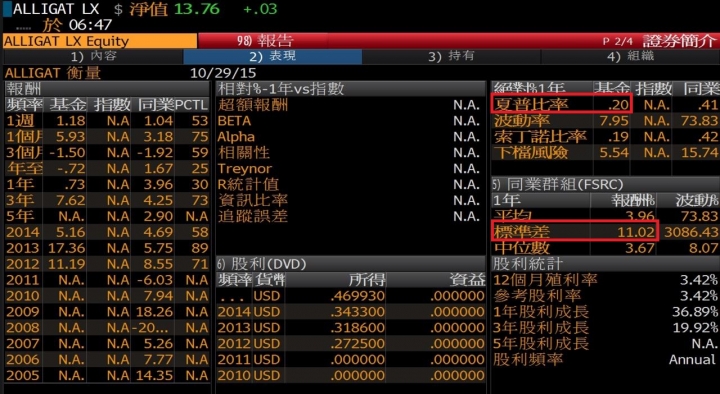
Task: Click the 中位數 row label
Action: 522,248
